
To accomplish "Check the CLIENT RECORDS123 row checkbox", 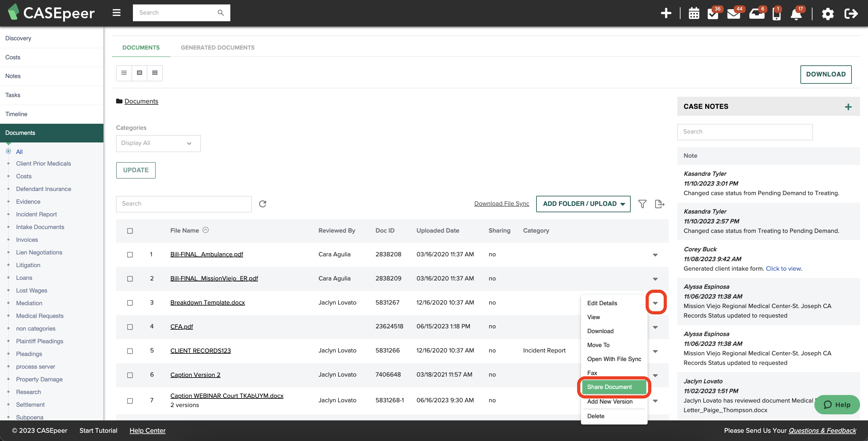I will 130,351.
